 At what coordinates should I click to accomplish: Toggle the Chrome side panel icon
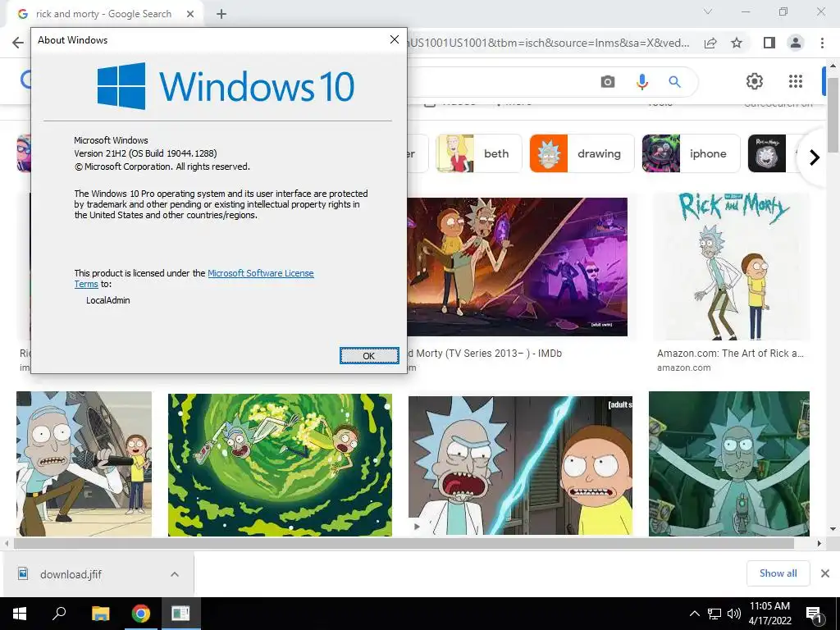tap(769, 43)
